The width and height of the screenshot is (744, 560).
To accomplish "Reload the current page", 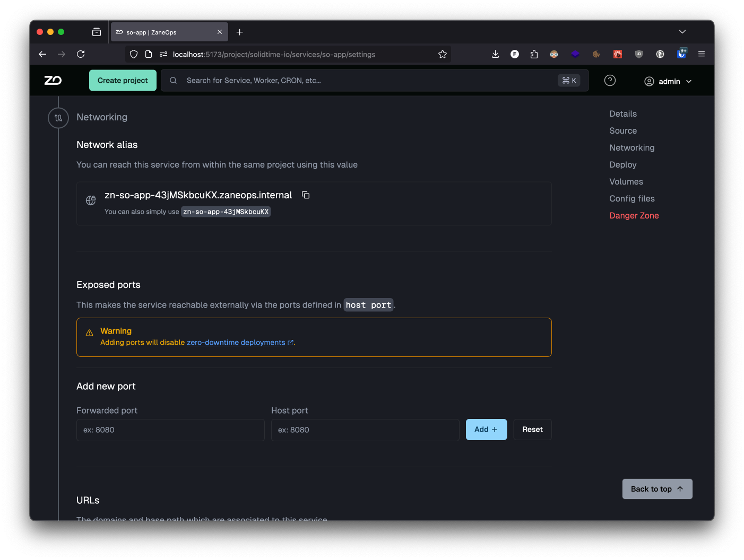I will (81, 54).
